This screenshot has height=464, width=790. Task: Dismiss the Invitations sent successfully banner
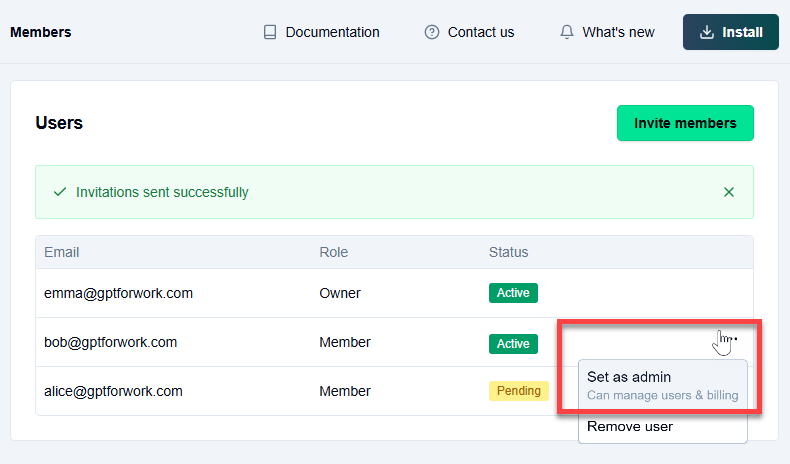pyautogui.click(x=729, y=192)
